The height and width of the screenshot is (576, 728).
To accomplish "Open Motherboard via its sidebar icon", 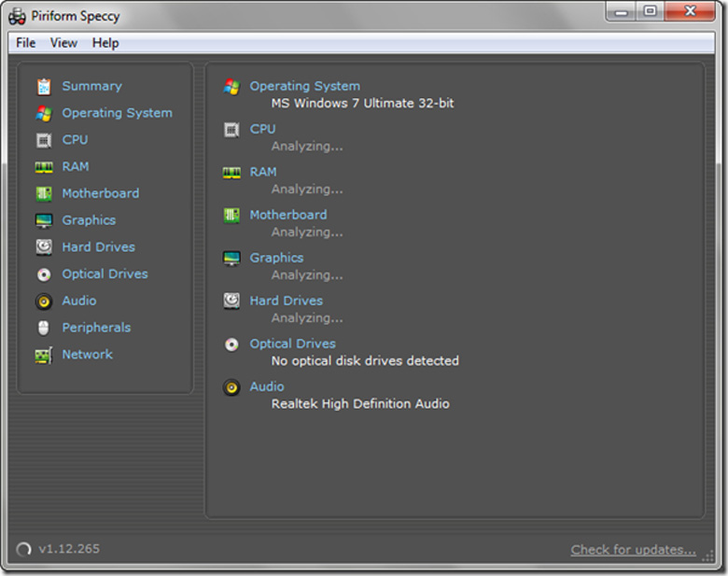I will tap(44, 194).
